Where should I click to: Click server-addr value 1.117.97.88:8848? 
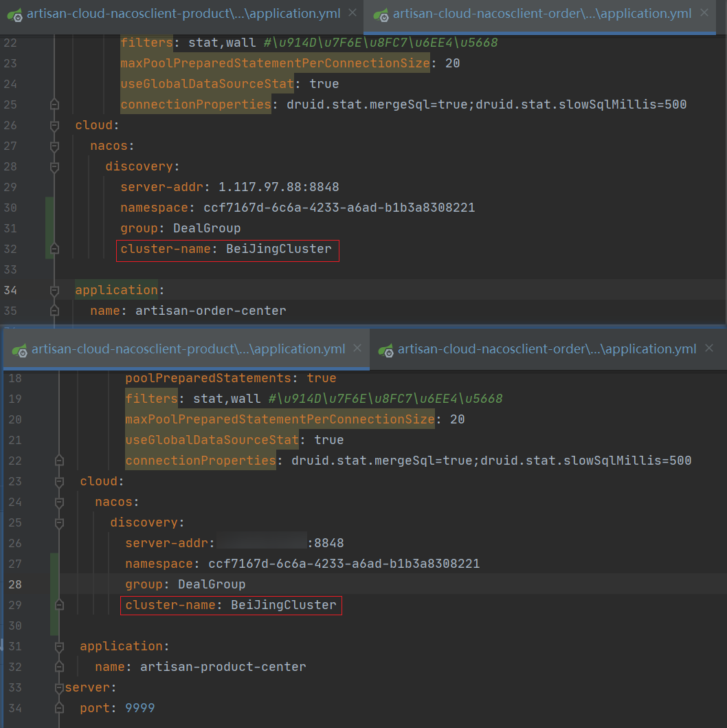click(278, 187)
